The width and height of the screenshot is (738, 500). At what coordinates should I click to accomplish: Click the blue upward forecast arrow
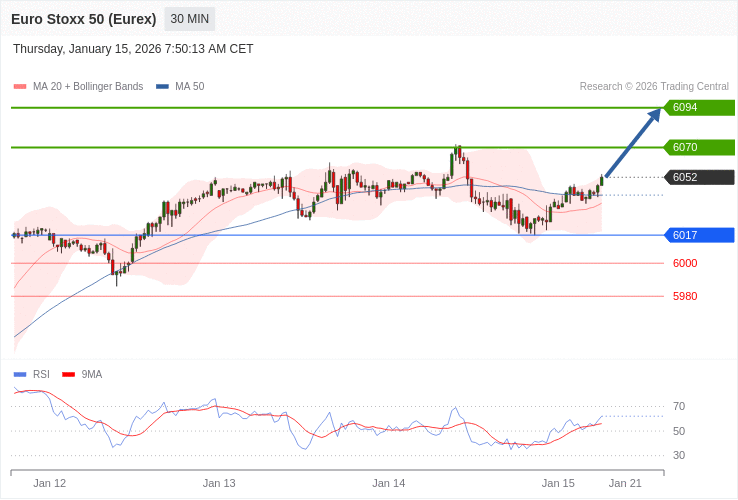point(633,143)
